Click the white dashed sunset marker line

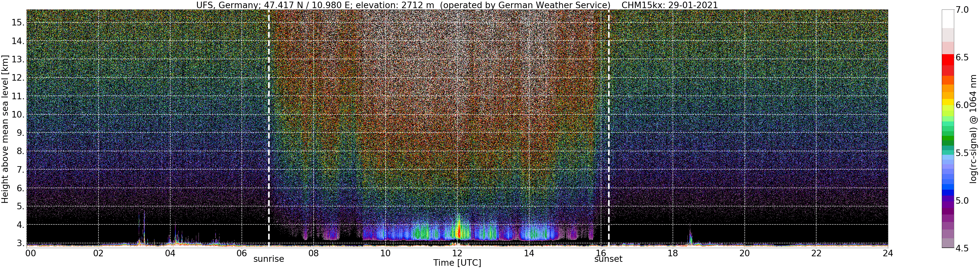point(608,128)
